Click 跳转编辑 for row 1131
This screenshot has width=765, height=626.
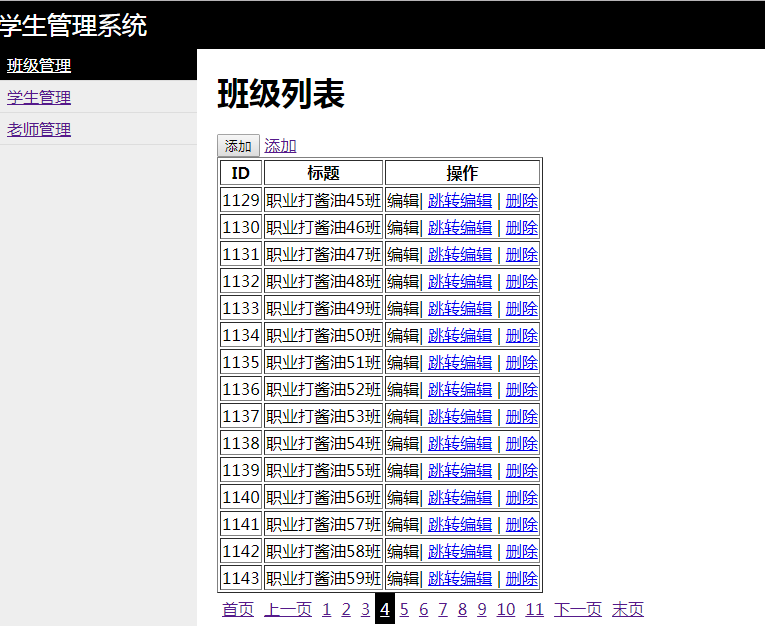(x=460, y=255)
